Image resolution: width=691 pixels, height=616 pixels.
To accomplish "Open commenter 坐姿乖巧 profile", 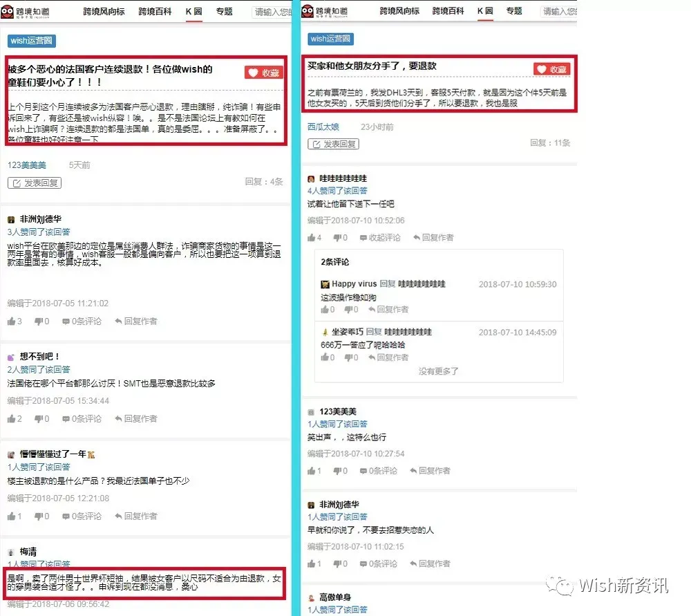I will coord(348,332).
